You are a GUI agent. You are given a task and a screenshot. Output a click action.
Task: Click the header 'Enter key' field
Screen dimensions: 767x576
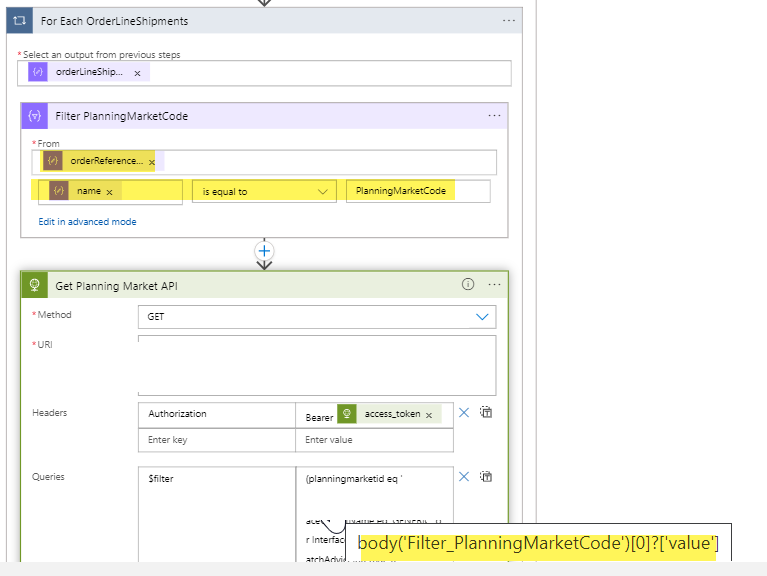point(217,440)
